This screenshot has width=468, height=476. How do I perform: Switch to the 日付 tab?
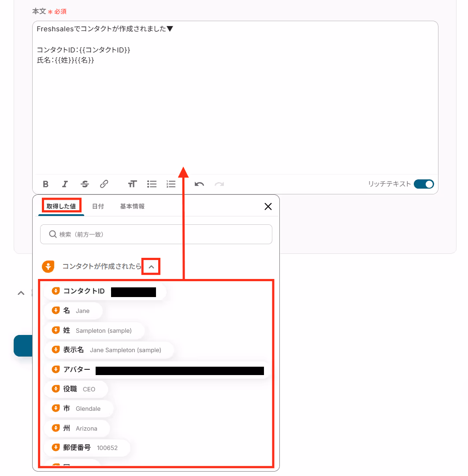(x=98, y=206)
